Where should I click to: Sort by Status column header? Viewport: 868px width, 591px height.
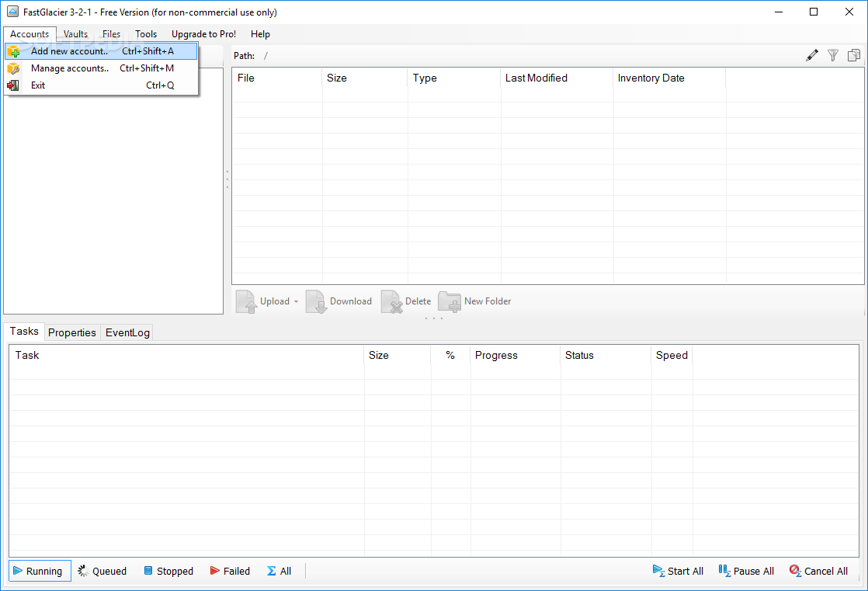606,356
